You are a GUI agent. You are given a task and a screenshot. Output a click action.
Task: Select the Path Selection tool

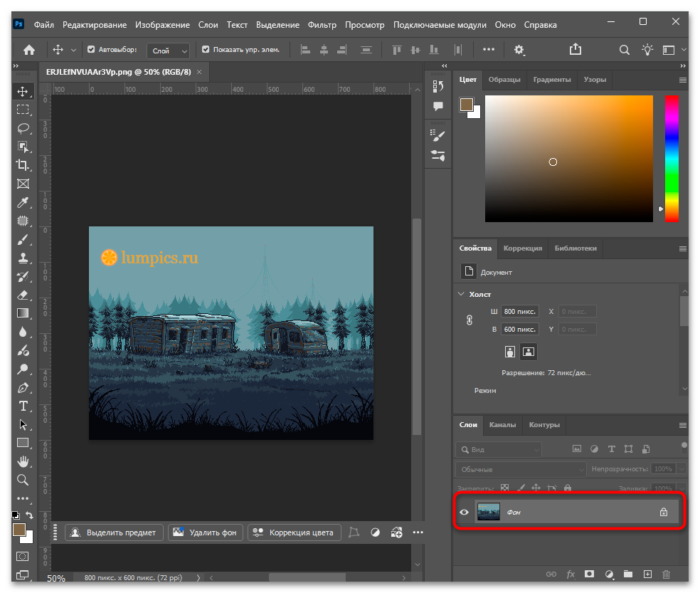coord(23,424)
